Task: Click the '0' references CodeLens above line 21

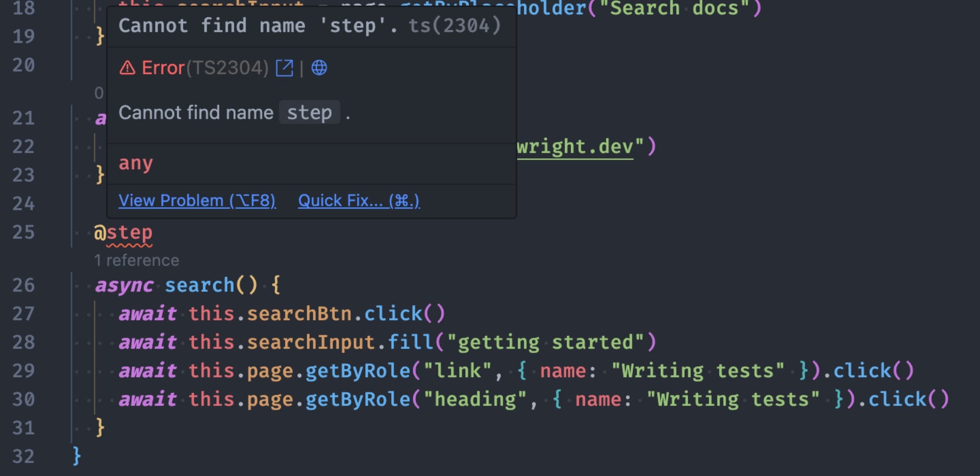Action: click(x=99, y=92)
